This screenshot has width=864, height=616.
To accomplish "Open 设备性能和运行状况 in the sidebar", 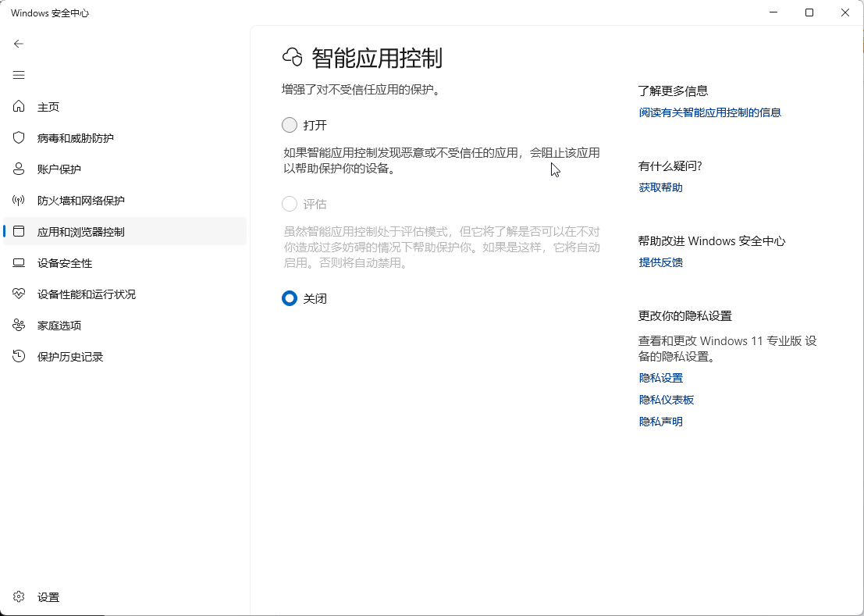I will click(125, 294).
